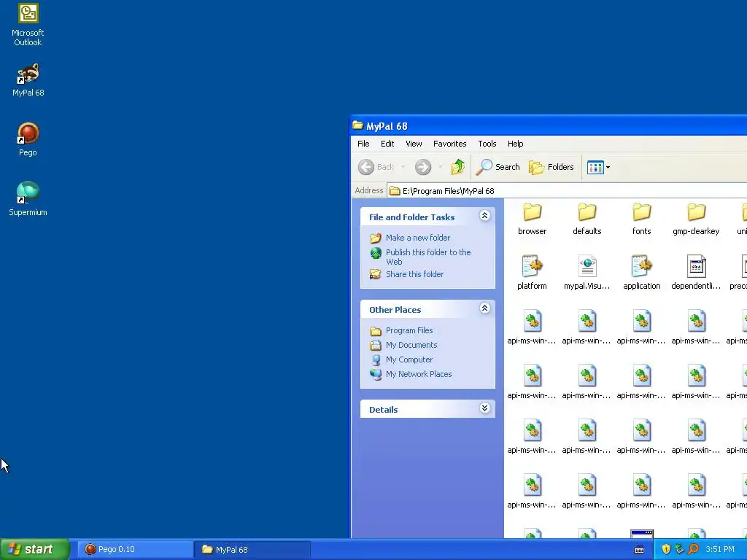
Task: Open the Search pane in Explorer
Action: coord(498,167)
